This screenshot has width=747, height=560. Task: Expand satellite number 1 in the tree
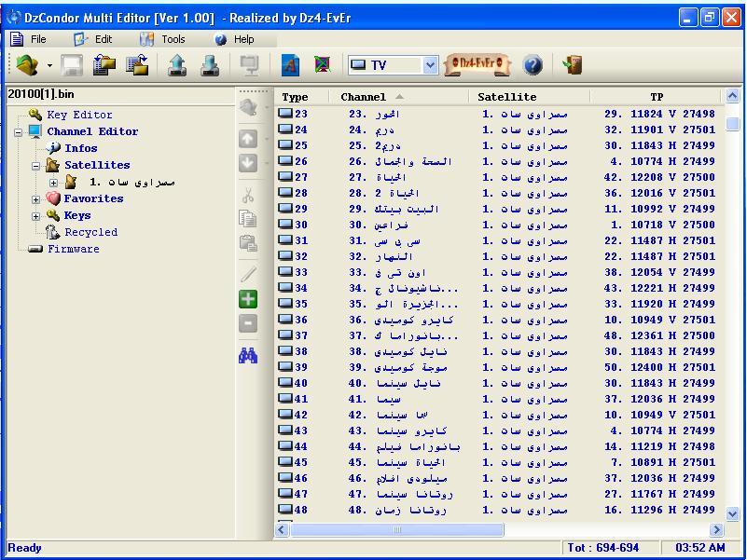[53, 183]
